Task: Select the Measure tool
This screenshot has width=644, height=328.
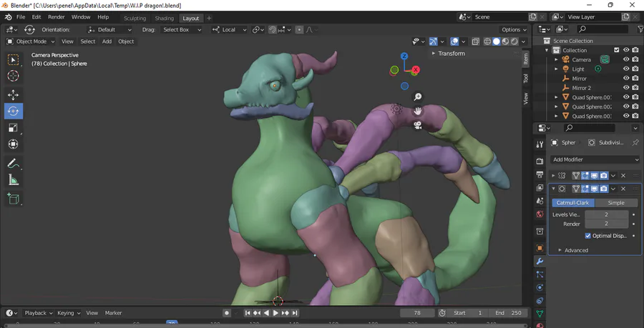Action: click(14, 180)
